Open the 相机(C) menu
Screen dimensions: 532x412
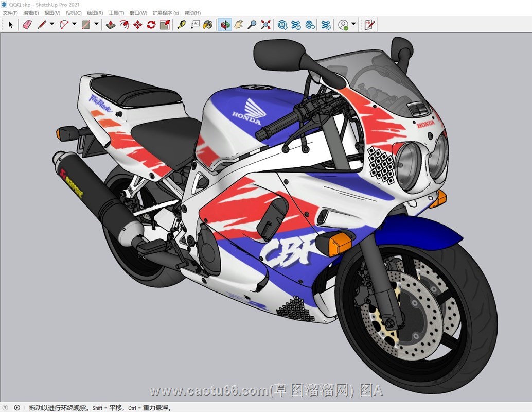pyautogui.click(x=74, y=13)
